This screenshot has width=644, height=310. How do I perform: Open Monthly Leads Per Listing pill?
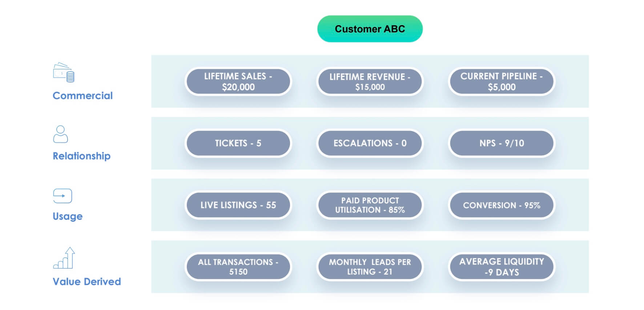click(370, 267)
